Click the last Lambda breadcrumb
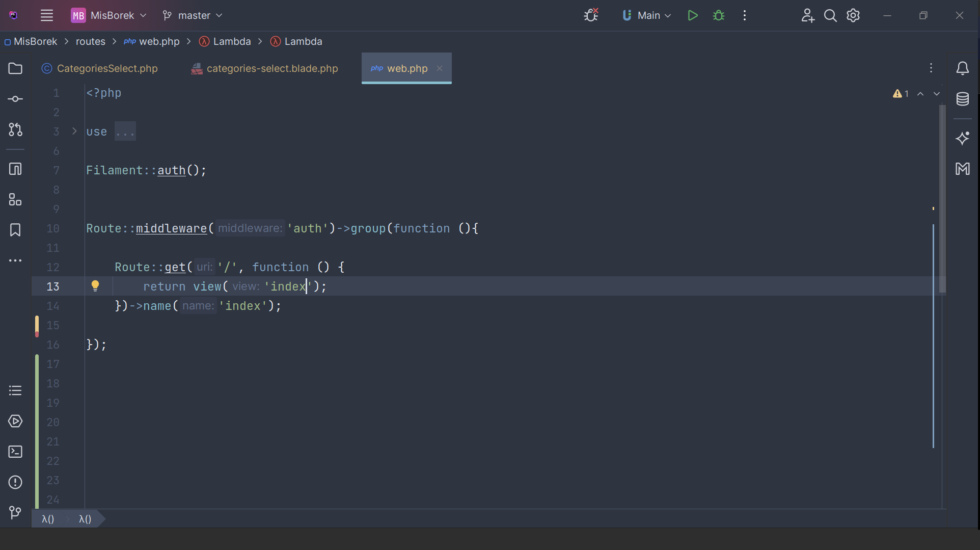 [296, 41]
